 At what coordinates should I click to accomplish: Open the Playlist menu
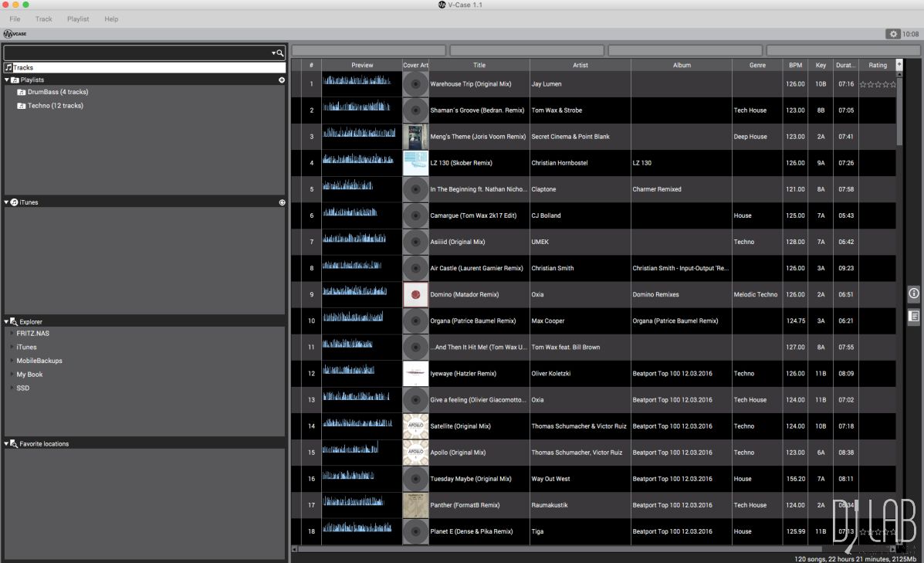78,19
